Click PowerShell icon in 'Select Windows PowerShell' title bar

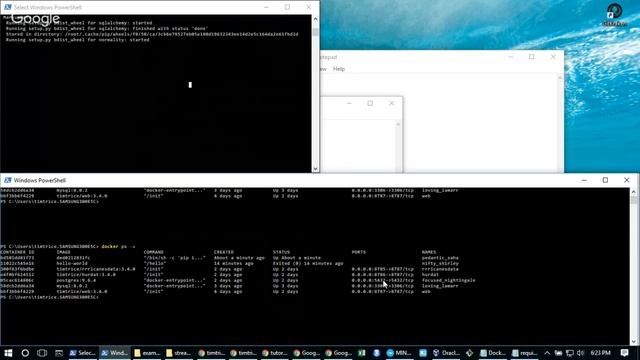click(7, 7)
